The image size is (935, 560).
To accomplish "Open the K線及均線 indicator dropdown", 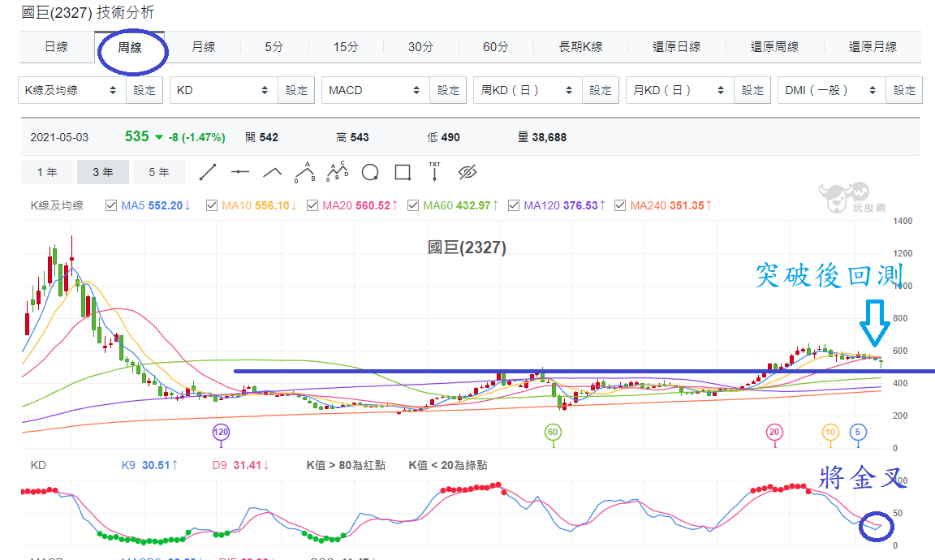I will coord(72,90).
